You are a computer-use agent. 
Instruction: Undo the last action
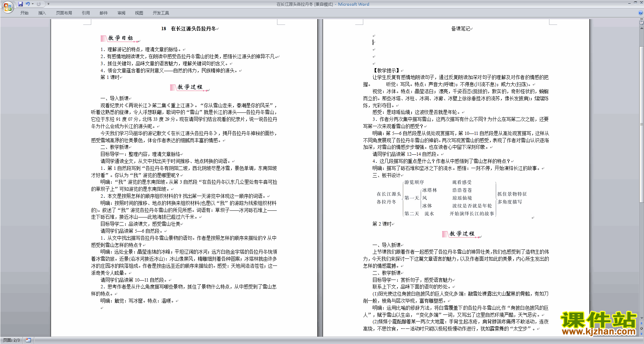pos(28,4)
